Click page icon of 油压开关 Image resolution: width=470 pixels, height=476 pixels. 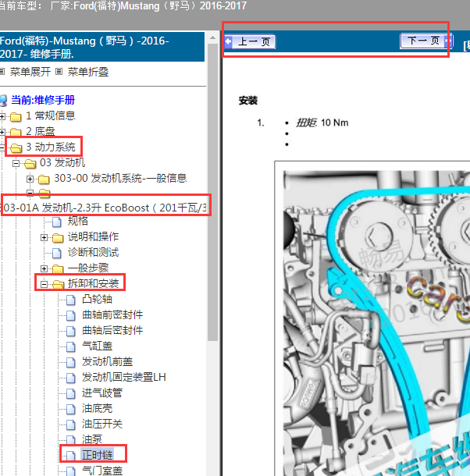click(71, 424)
